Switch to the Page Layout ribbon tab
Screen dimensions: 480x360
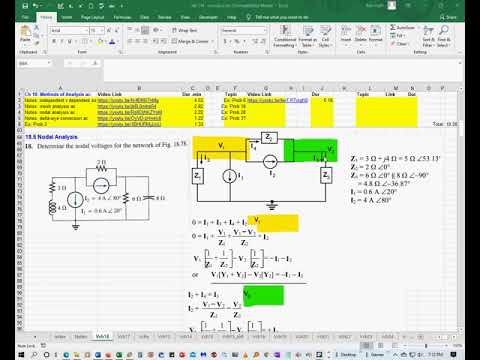[x=92, y=17]
